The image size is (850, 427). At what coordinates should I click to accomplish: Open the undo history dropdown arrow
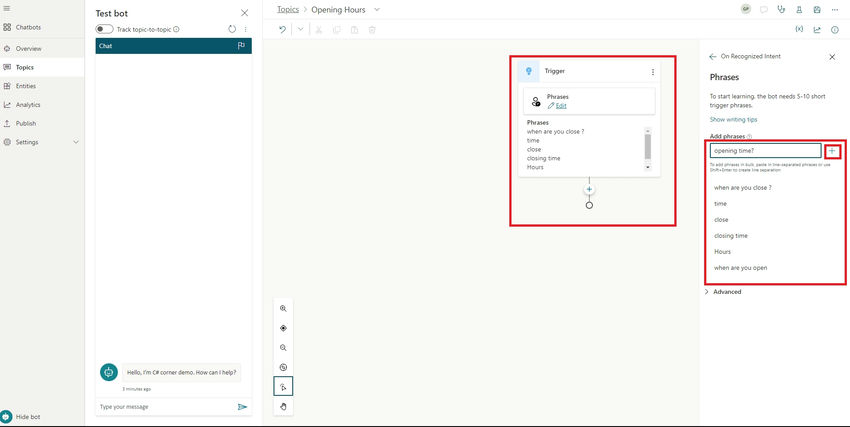coord(301,30)
